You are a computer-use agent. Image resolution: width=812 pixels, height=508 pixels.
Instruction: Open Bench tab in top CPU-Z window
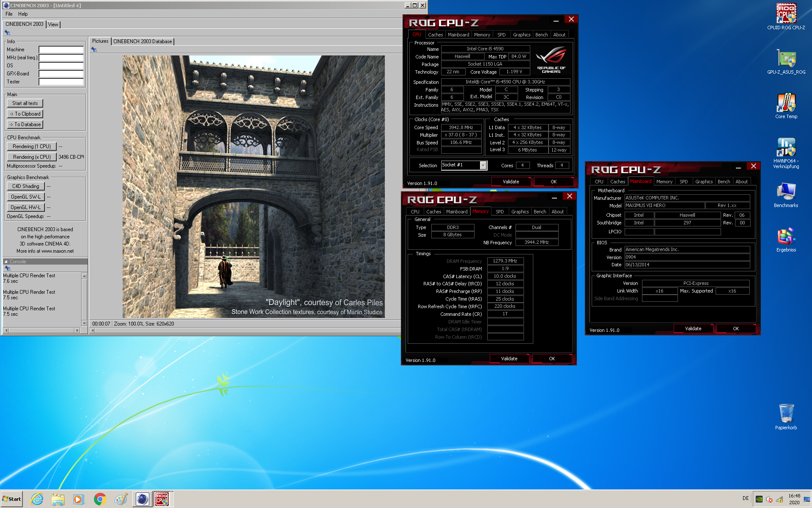pos(541,35)
